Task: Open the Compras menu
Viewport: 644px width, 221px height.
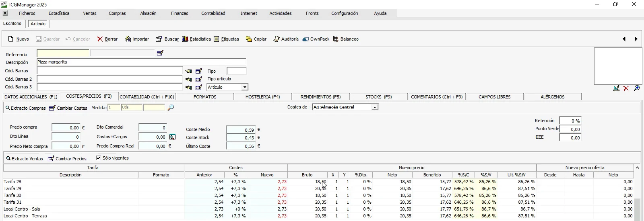Action: (117, 13)
